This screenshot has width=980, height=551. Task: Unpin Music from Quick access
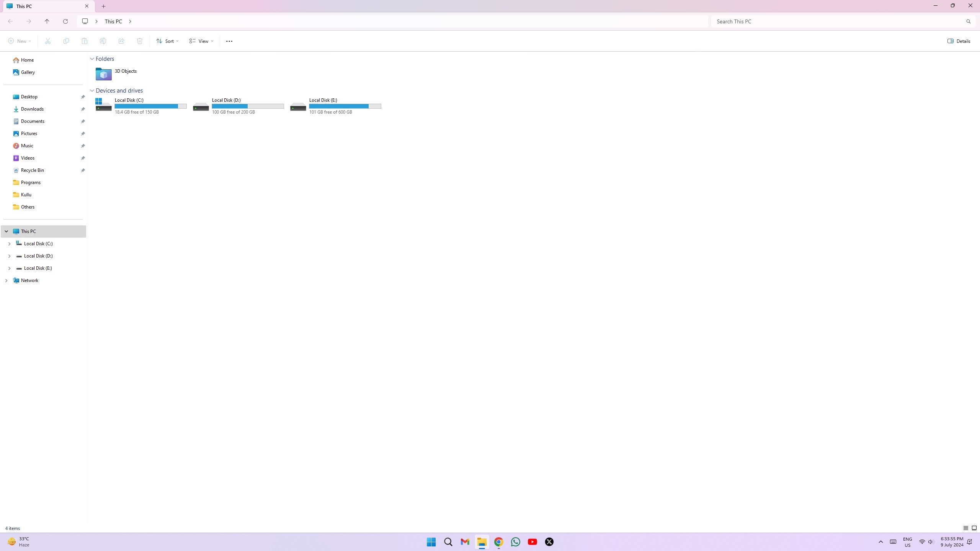pyautogui.click(x=83, y=146)
